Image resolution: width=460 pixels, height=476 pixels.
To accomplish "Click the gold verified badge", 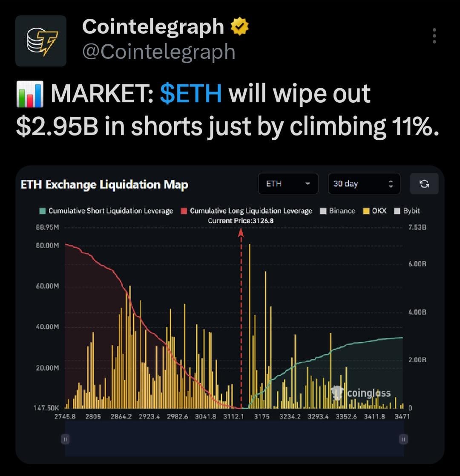I will point(240,28).
